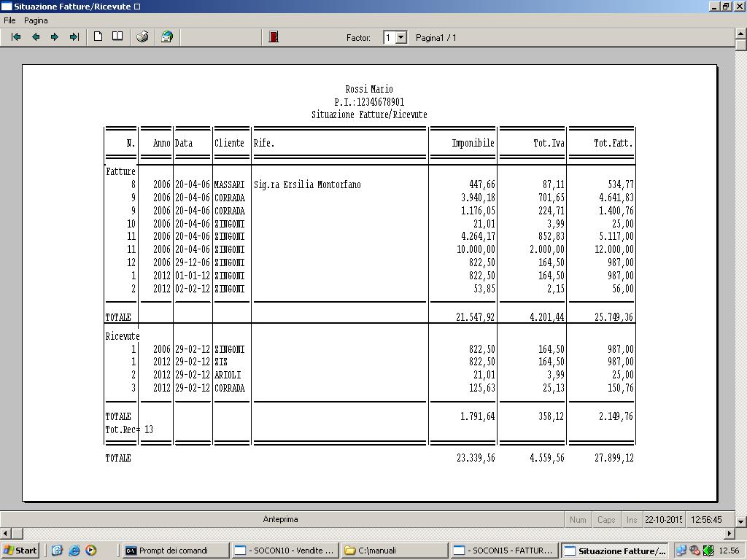Select Situazione Fatture taskbar button
This screenshot has width=747, height=560.
(x=614, y=551)
